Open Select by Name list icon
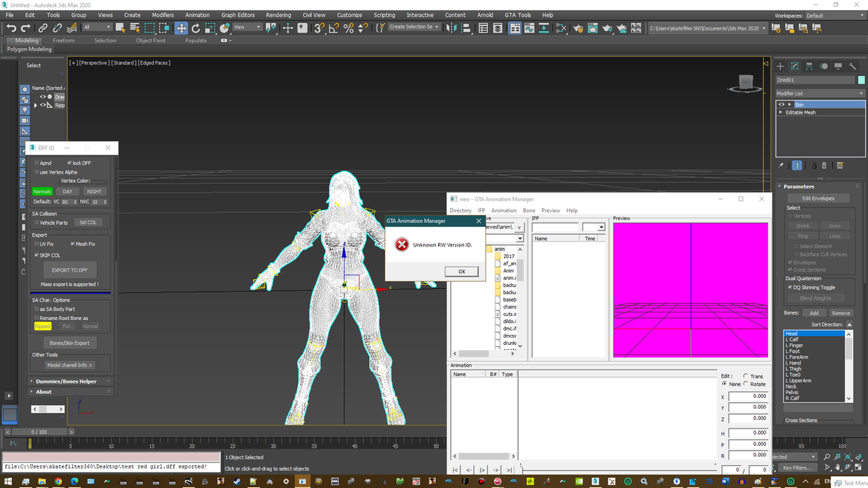The width and height of the screenshot is (868, 488). pos(134,28)
